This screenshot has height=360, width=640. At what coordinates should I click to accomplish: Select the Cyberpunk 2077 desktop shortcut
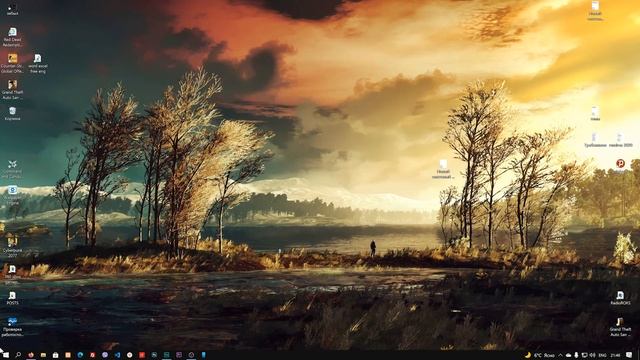coord(12,246)
